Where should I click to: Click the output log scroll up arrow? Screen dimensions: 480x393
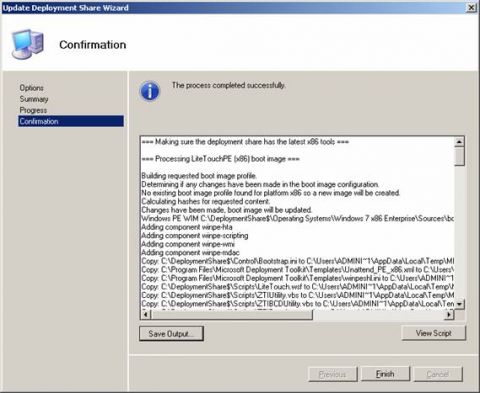click(x=459, y=142)
